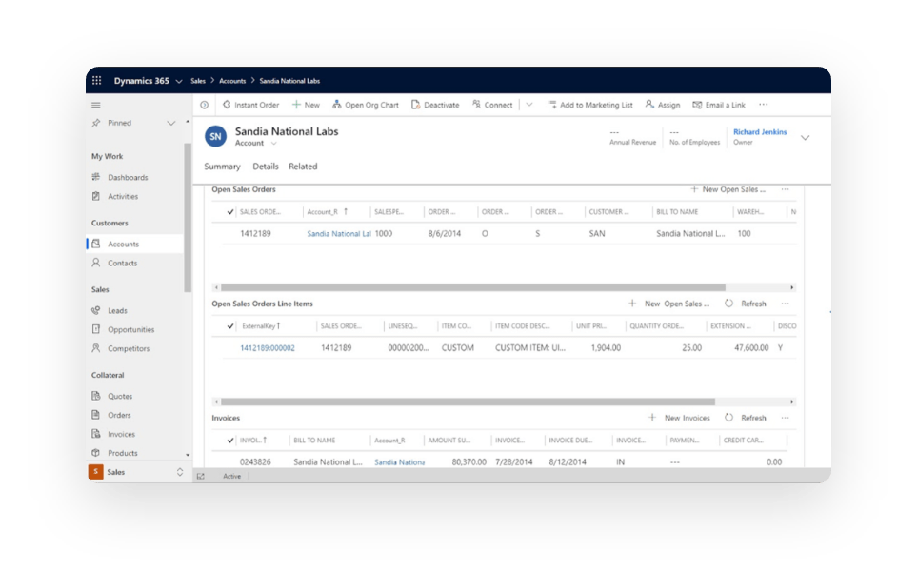Viewport: 917px width, 588px height.
Task: Open the command bar overflow ellipsis
Action: click(x=763, y=105)
